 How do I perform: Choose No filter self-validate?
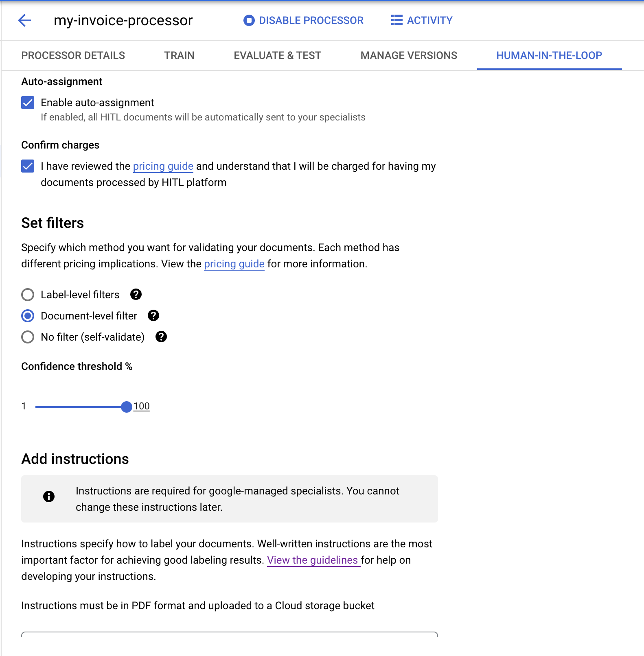tap(27, 337)
